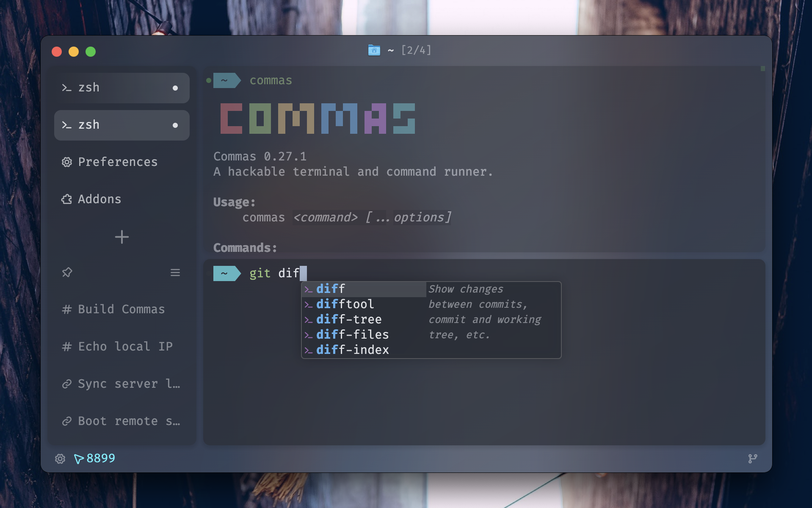Open the launcher list menu icon
Viewport: 812px width, 508px height.
point(175,273)
